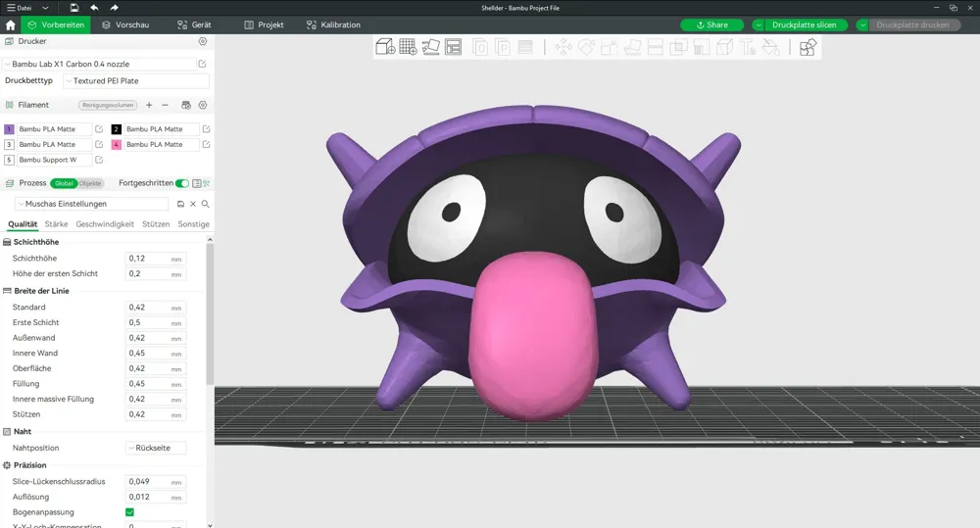Open the Datei menu dropdown arrow
This screenshot has height=528, width=980.
[x=46, y=8]
